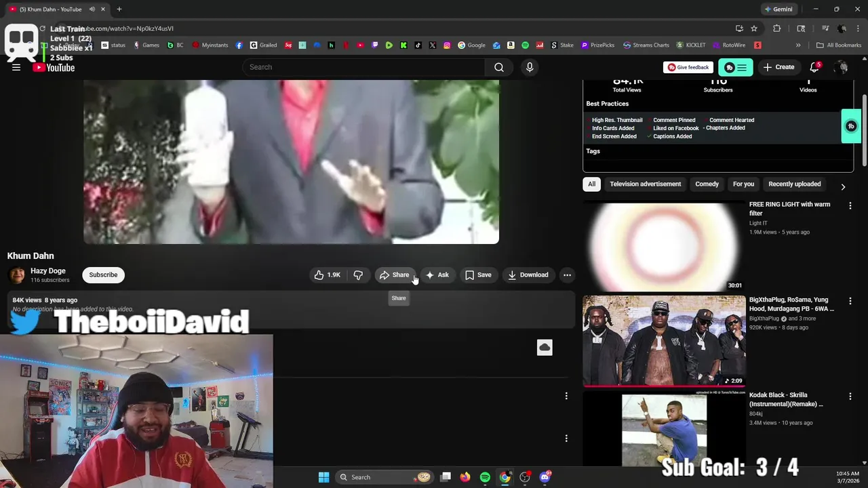Open the All Bookmarks folder
The width and height of the screenshot is (868, 488).
tap(839, 45)
